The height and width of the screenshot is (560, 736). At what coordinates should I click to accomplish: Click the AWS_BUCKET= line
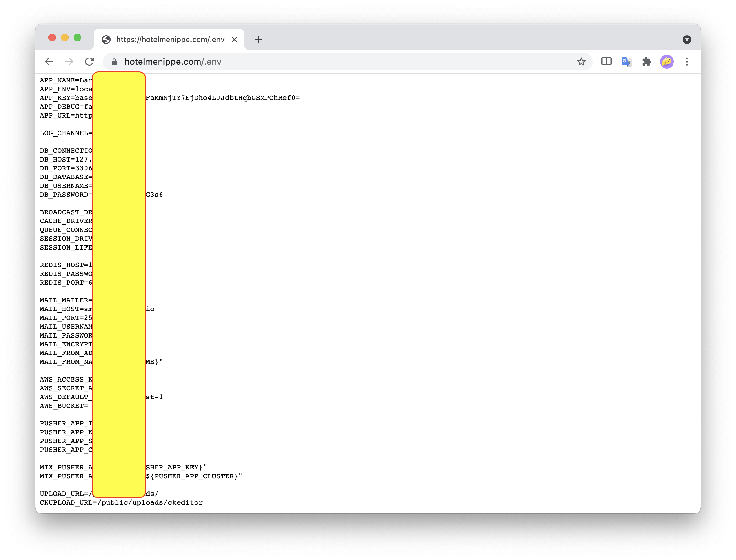[64, 406]
